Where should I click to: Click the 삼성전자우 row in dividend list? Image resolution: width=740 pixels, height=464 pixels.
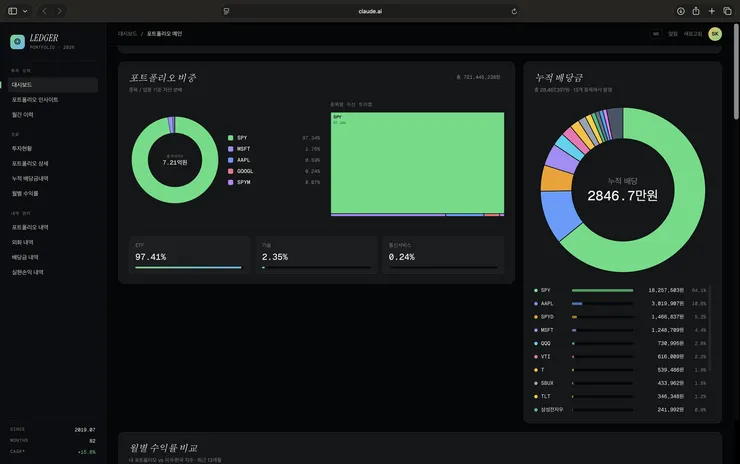tap(620, 409)
